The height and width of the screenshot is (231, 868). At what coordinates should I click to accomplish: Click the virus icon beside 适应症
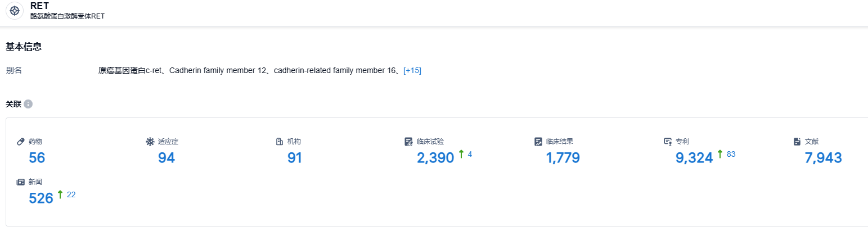pos(150,142)
